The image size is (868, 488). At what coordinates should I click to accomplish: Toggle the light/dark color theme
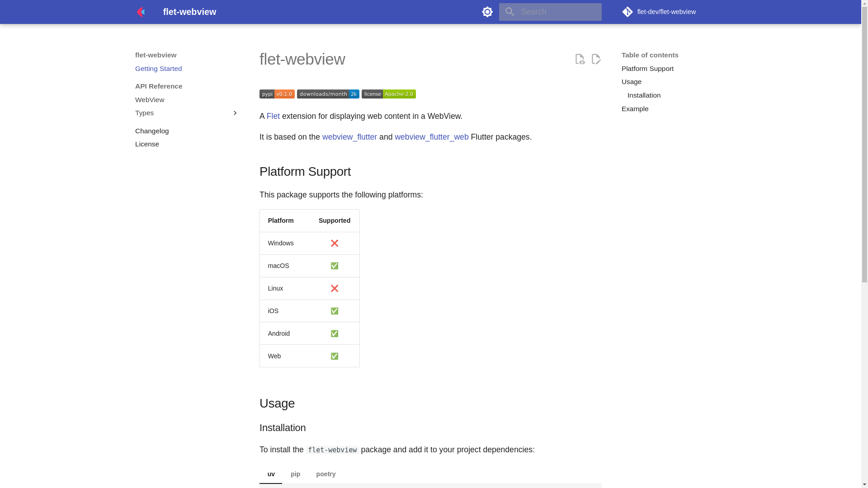click(487, 12)
